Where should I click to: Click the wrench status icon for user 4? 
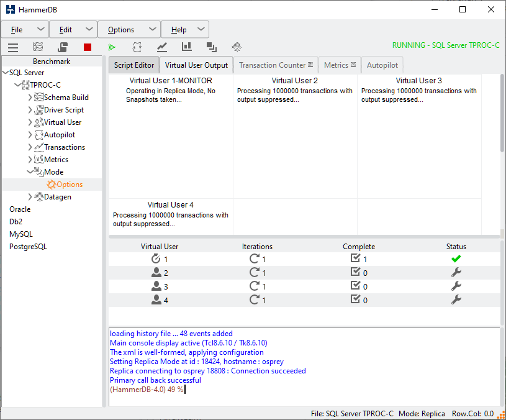tap(456, 300)
